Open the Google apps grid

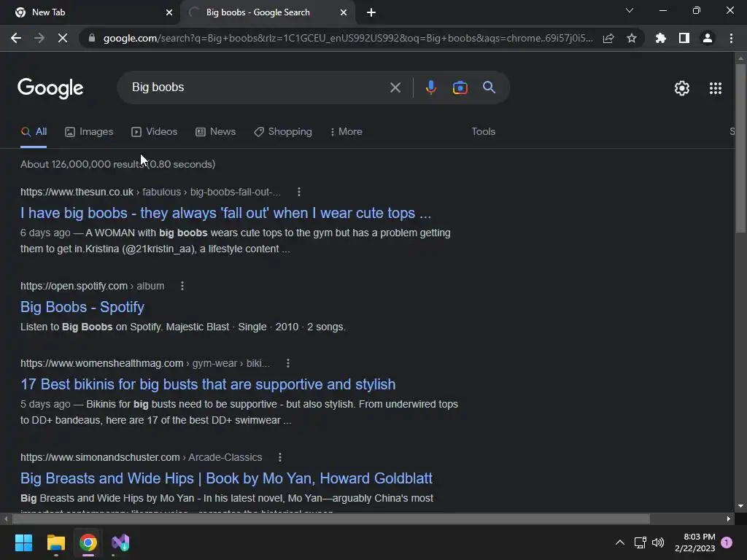point(716,88)
